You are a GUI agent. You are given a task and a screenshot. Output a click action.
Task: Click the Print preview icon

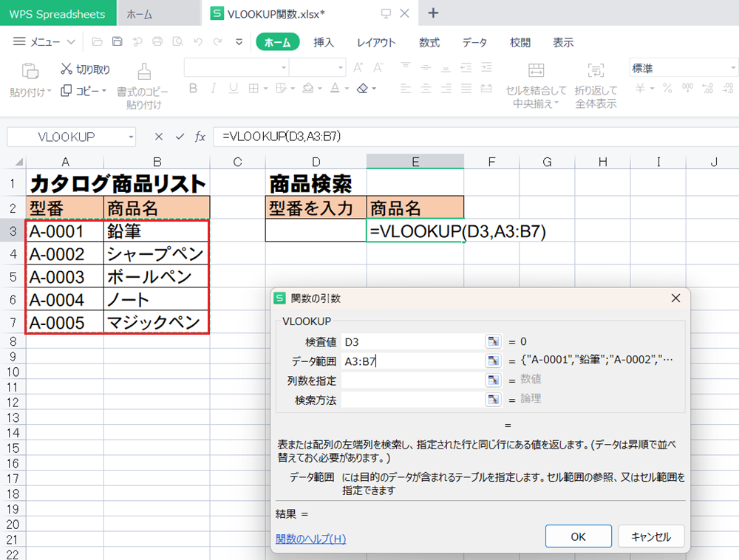tap(177, 42)
